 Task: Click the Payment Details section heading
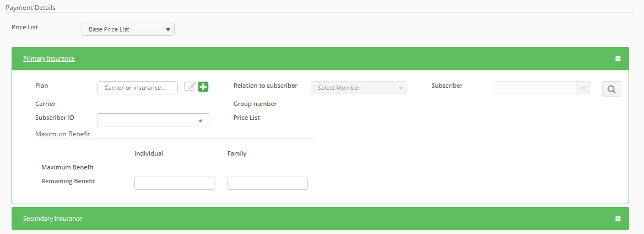click(30, 8)
